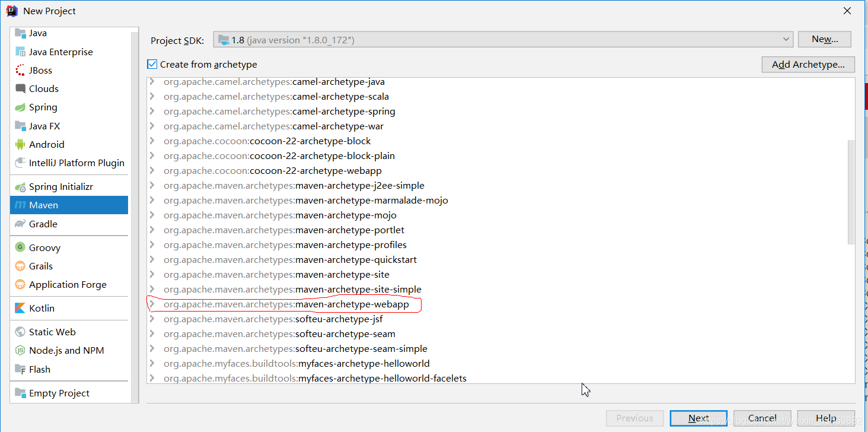Screen dimensions: 868x432
Task: Click the Gradle elephant icon
Action: [x=20, y=224]
